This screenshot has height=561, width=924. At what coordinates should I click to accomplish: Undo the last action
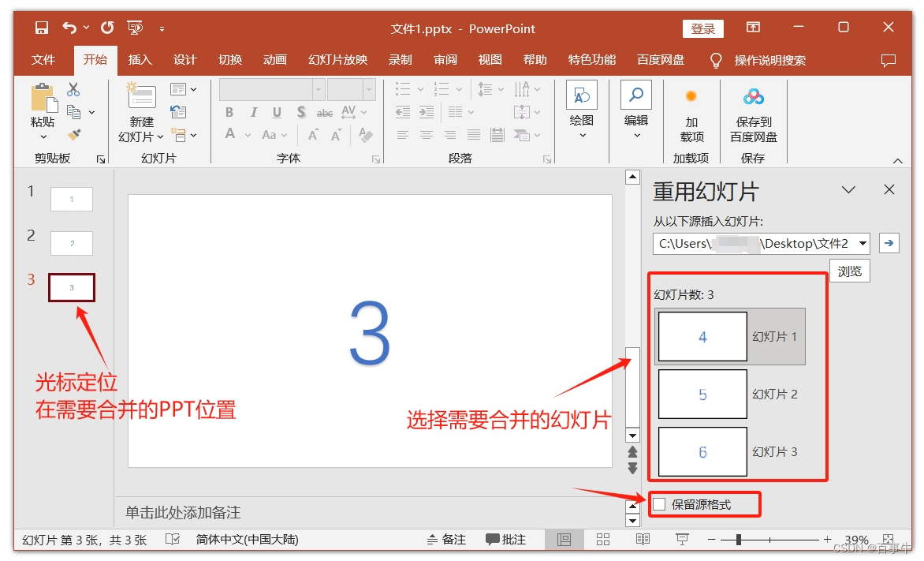click(x=69, y=28)
